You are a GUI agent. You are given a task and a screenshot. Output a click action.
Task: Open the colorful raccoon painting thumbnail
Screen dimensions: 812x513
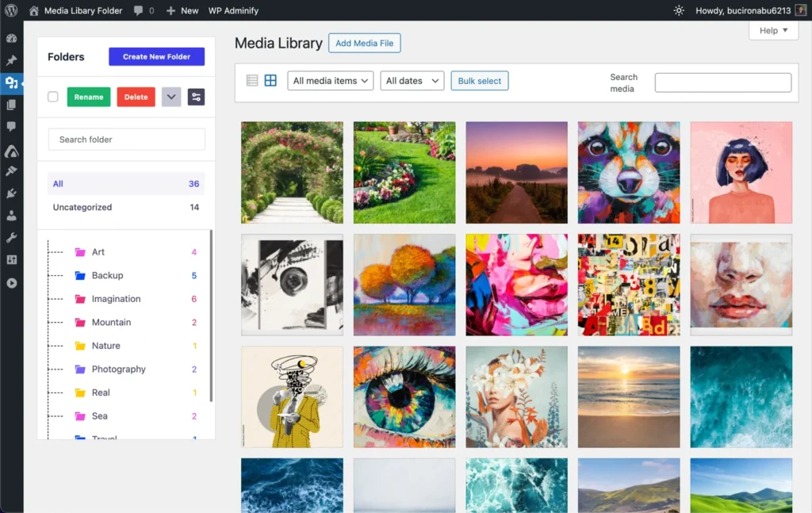629,172
